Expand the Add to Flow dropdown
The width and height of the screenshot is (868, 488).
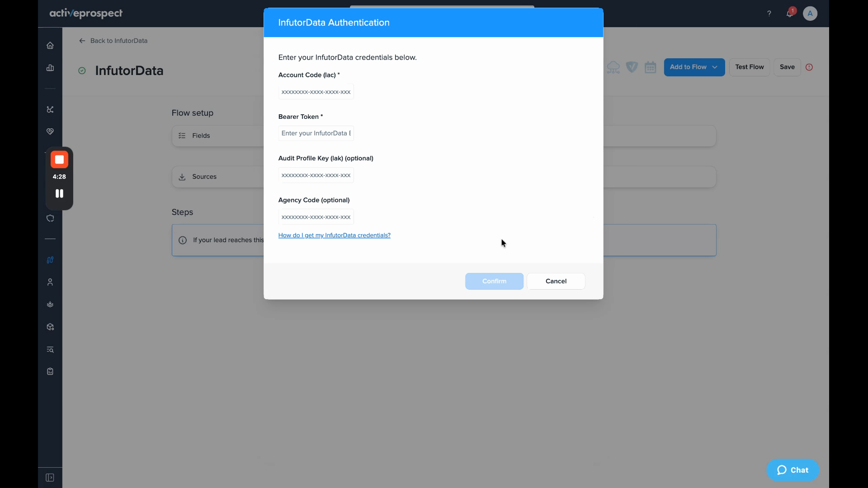coord(694,67)
